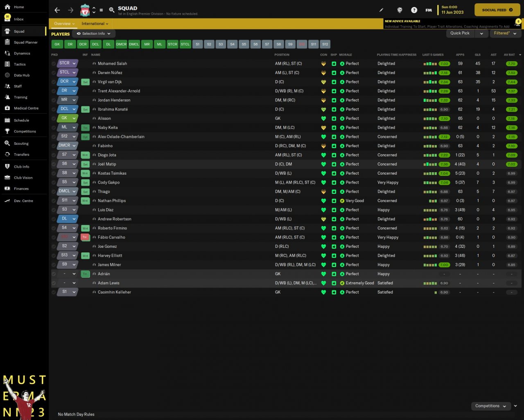Open the Medical Centre

(26, 108)
